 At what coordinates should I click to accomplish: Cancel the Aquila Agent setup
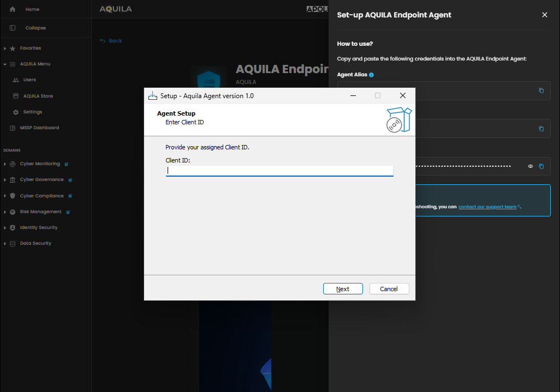coord(389,289)
